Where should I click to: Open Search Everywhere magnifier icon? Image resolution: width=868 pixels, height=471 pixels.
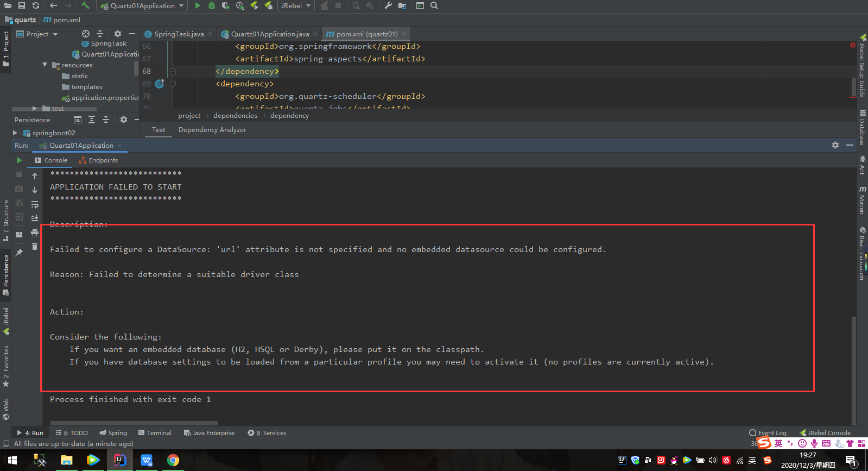point(434,5)
